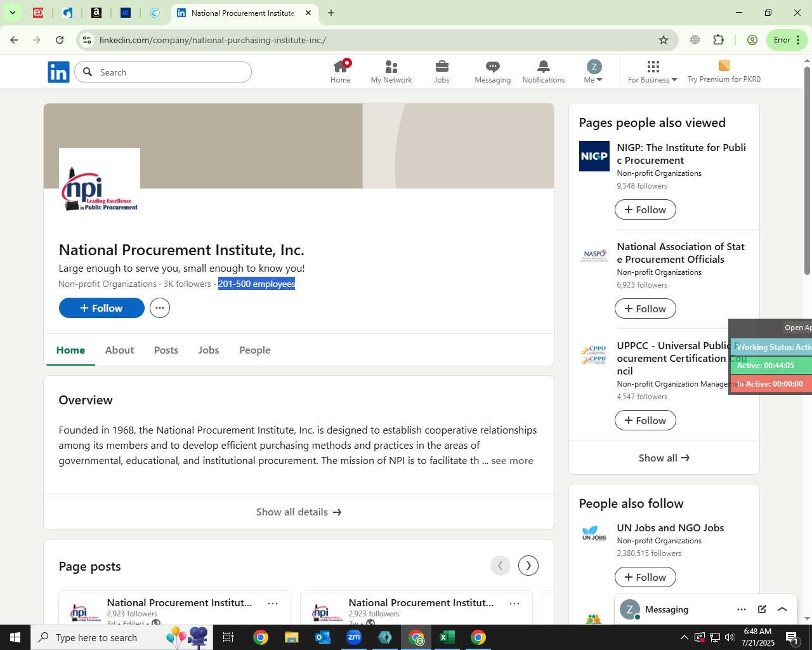Image resolution: width=812 pixels, height=650 pixels.
Task: Go to Home in LinkedIn nav
Action: (341, 72)
